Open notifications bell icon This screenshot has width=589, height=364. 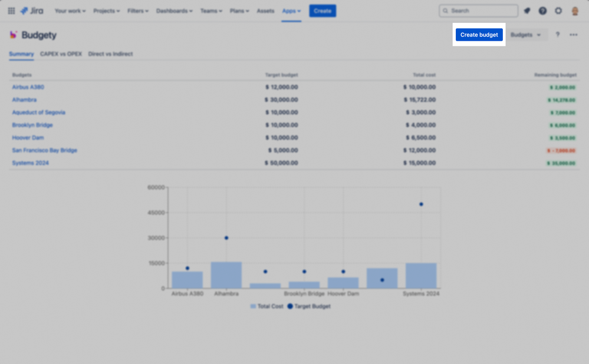[528, 10]
